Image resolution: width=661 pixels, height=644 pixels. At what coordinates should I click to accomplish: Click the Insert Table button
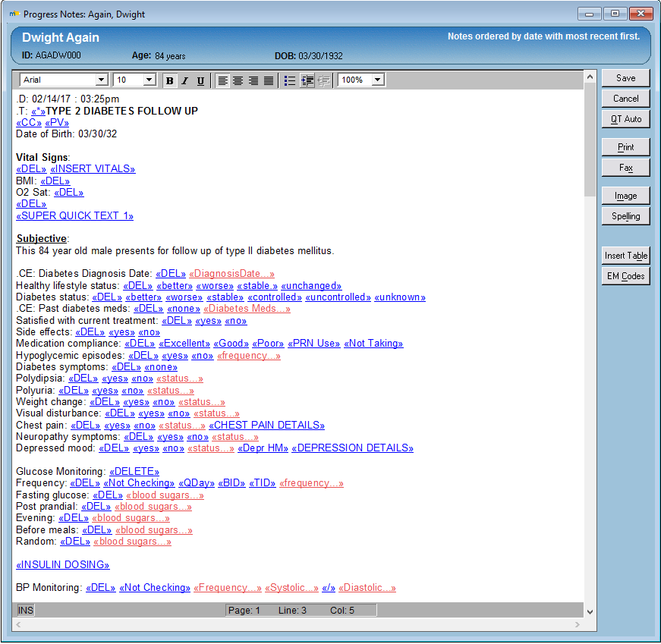[625, 256]
